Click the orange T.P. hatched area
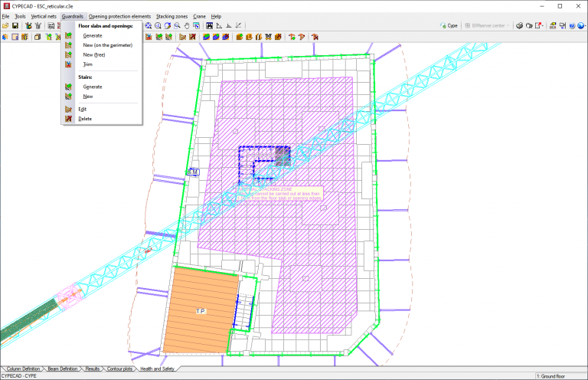Screen dimensions: 588x380 pos(199,311)
